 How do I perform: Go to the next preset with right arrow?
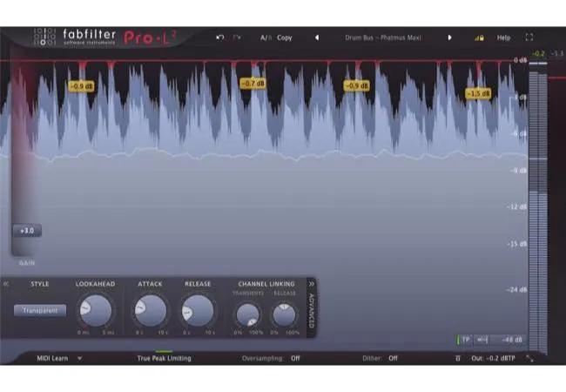coord(450,37)
